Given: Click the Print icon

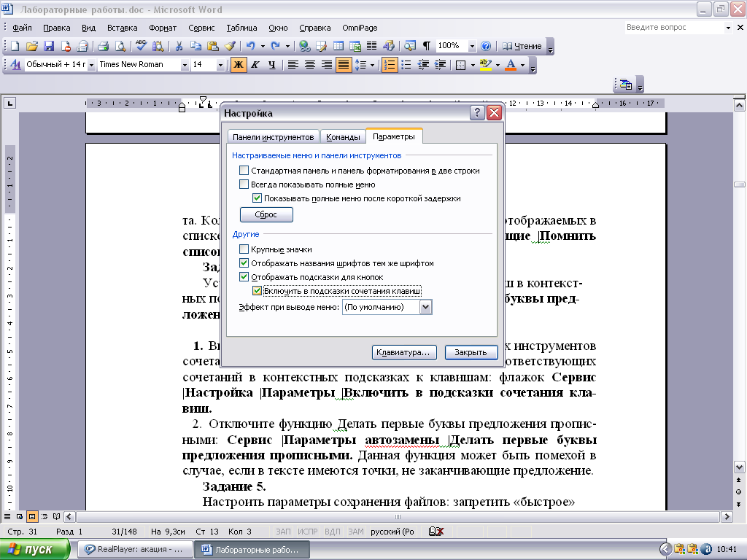Looking at the screenshot, I should coord(104,46).
